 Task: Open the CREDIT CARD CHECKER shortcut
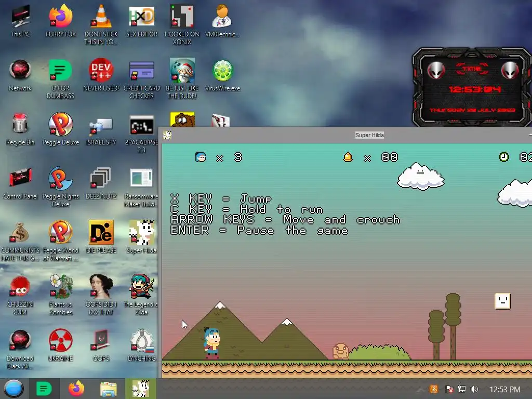142,79
